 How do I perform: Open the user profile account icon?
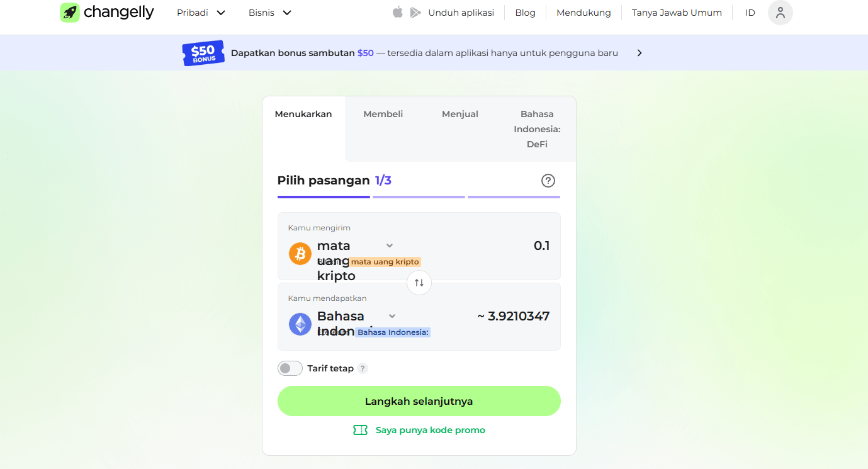780,13
